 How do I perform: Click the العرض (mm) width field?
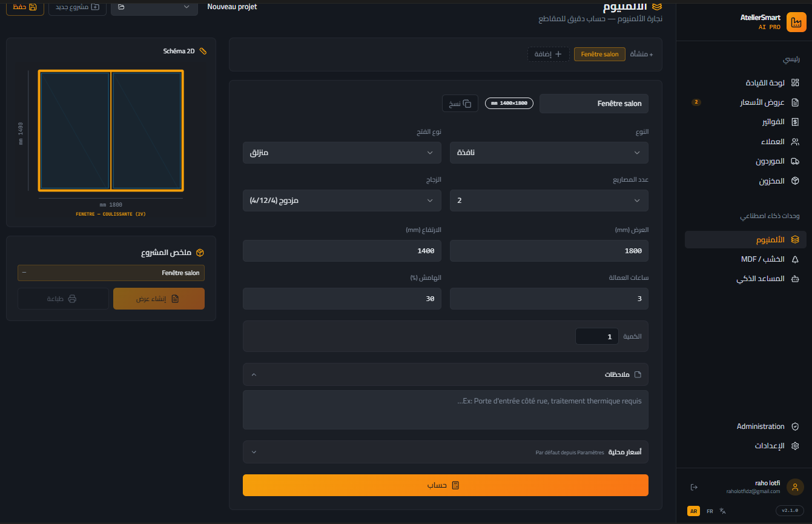(x=549, y=251)
